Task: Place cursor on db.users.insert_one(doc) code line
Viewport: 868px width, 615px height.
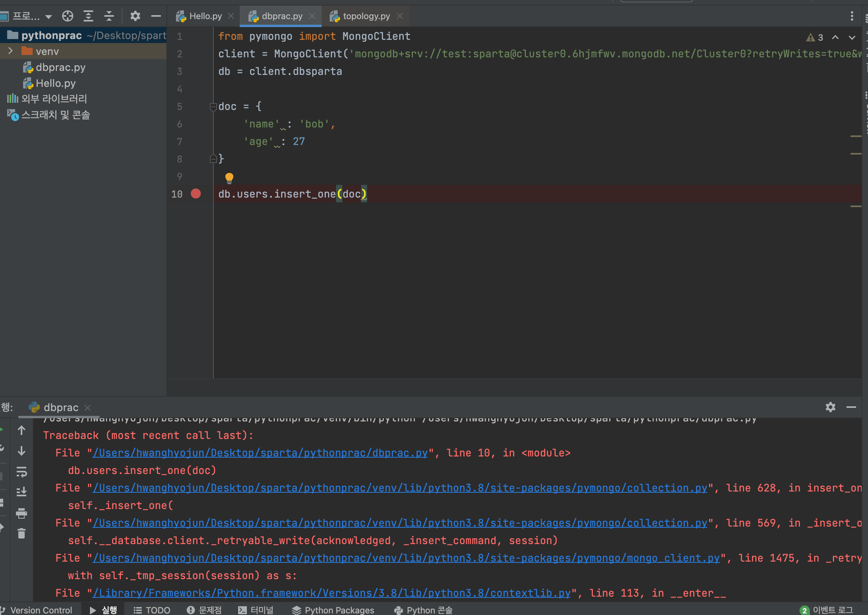Action: [x=293, y=194]
